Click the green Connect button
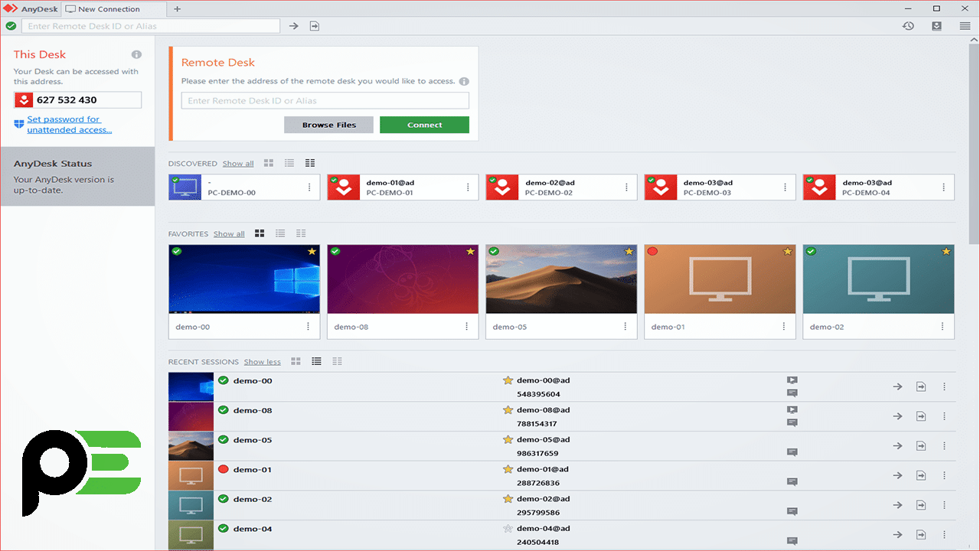Viewport: 980px width, 551px height. (x=424, y=125)
